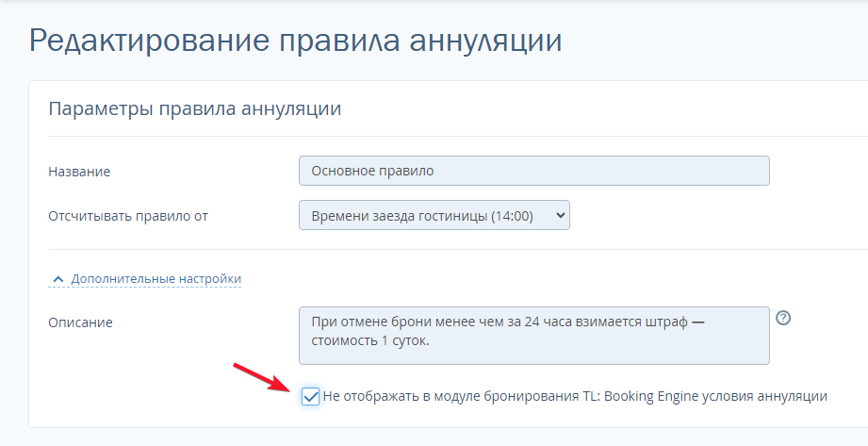The height and width of the screenshot is (446, 868).
Task: Collapse the 'Дополнительные настройки' section
Action: [x=156, y=279]
